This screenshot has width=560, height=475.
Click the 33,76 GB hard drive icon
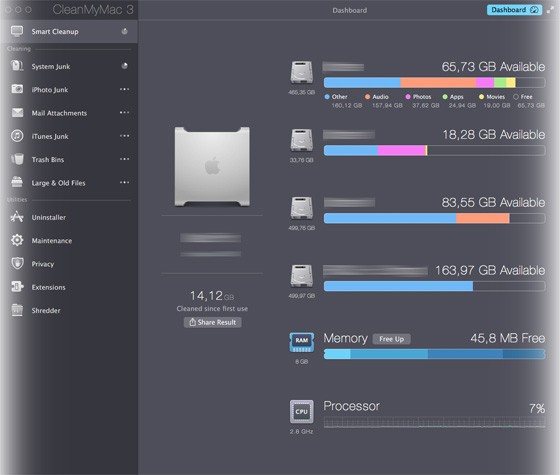coord(301,141)
